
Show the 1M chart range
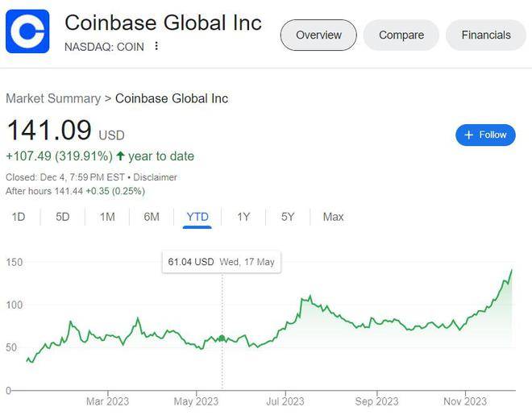point(107,217)
